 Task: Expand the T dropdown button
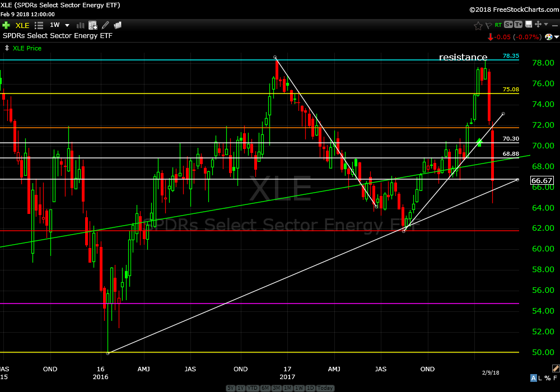coord(518,25)
